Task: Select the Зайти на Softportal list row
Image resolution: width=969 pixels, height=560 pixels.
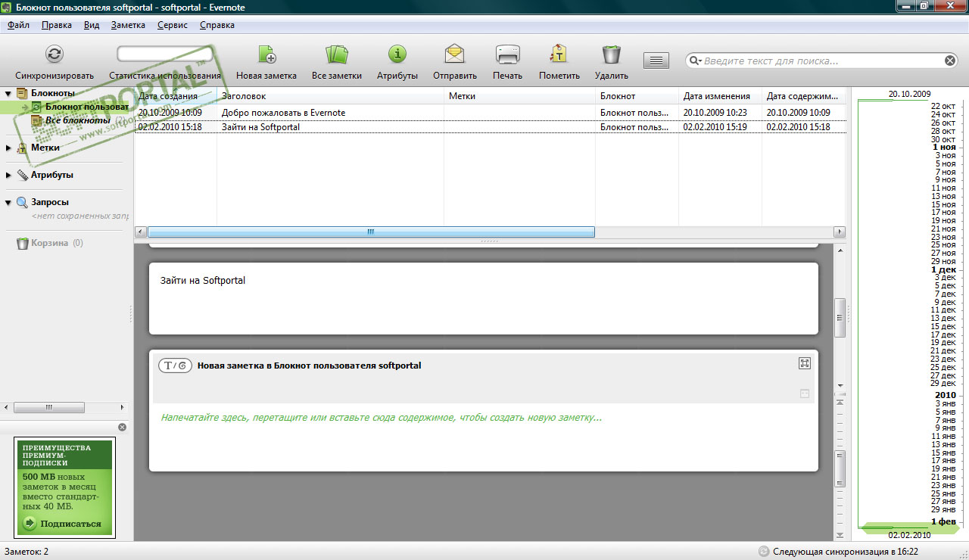Action: (490, 127)
